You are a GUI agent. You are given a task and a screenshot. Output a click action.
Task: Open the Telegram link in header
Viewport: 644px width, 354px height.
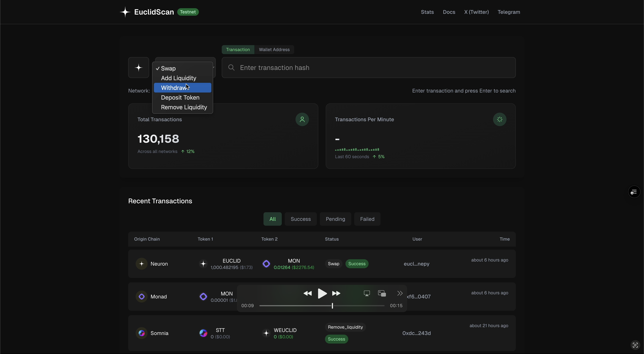[509, 12]
